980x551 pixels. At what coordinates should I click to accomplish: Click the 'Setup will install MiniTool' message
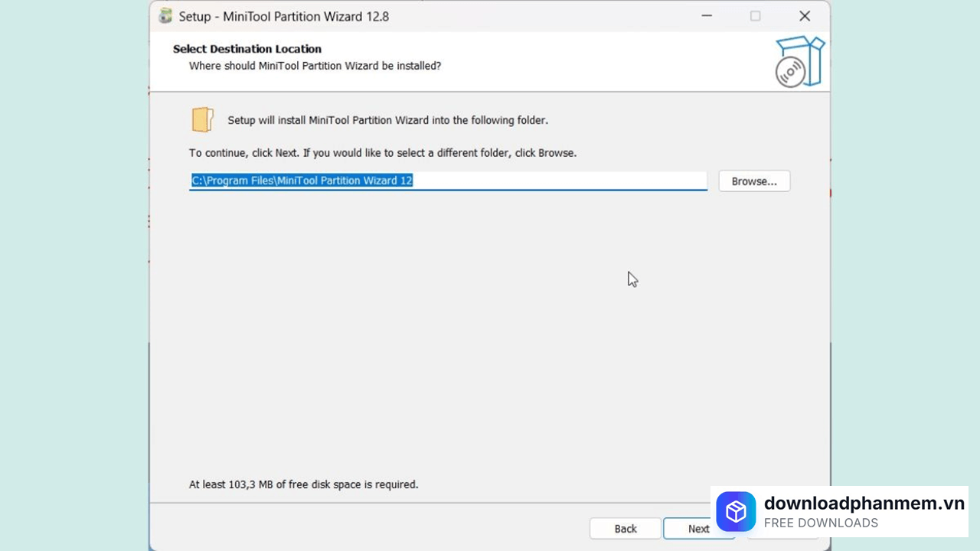point(387,120)
